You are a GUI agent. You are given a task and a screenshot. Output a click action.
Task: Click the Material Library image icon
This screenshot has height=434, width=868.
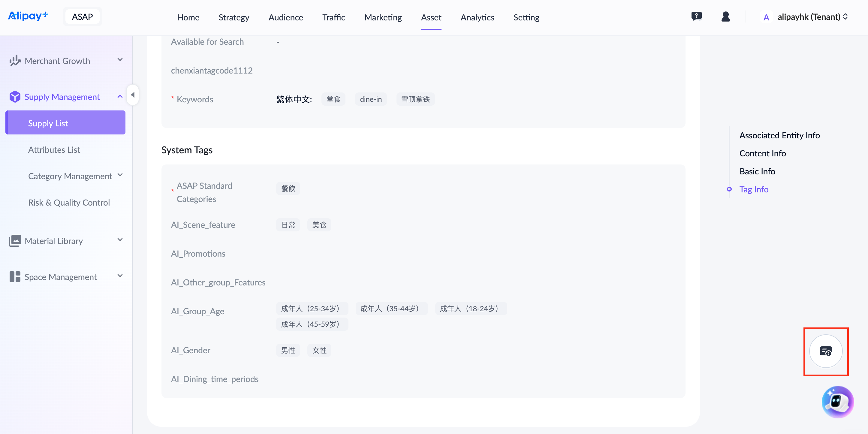(x=15, y=241)
